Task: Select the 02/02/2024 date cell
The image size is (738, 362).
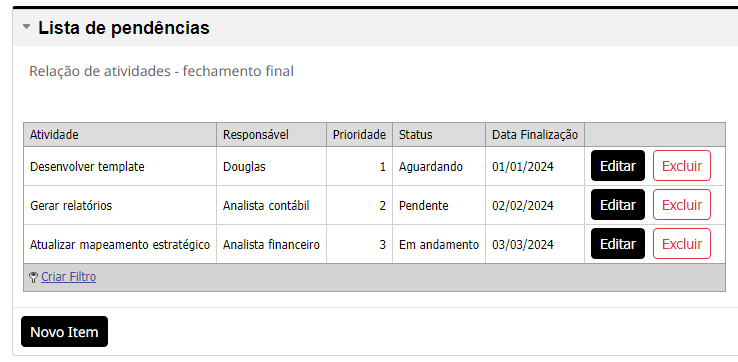Action: [x=535, y=205]
